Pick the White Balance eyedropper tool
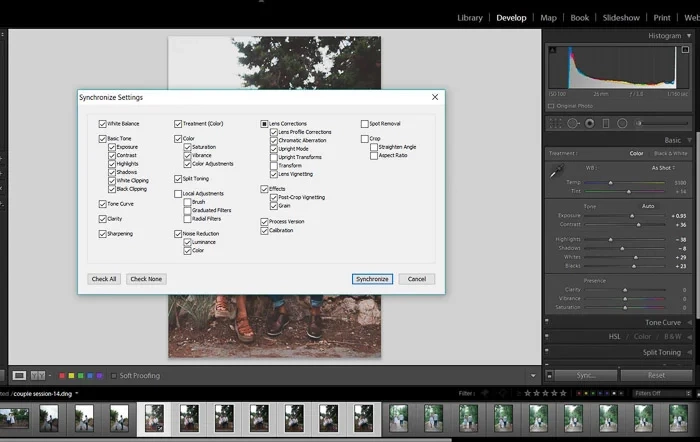Viewport: 700px width, 442px height. point(557,172)
